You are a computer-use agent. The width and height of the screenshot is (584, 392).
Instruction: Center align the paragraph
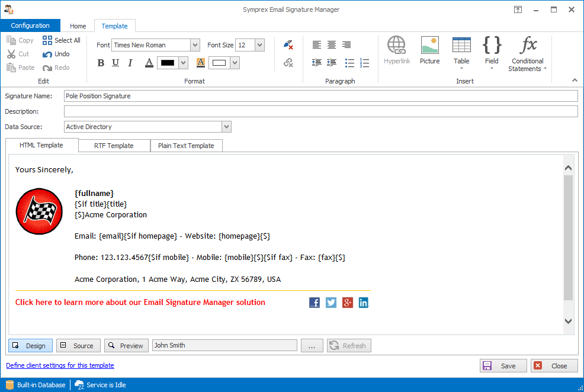tap(332, 45)
